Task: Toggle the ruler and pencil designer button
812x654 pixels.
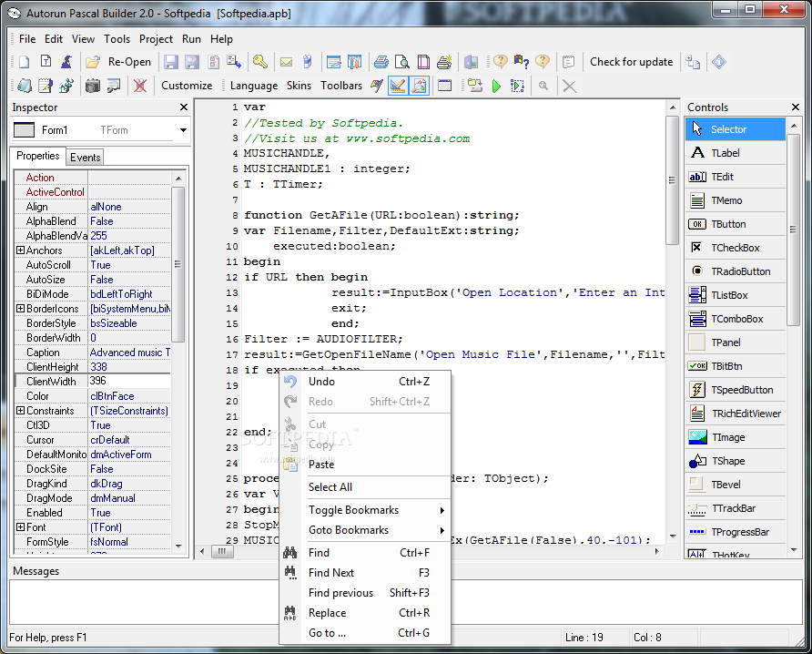Action: tap(398, 86)
